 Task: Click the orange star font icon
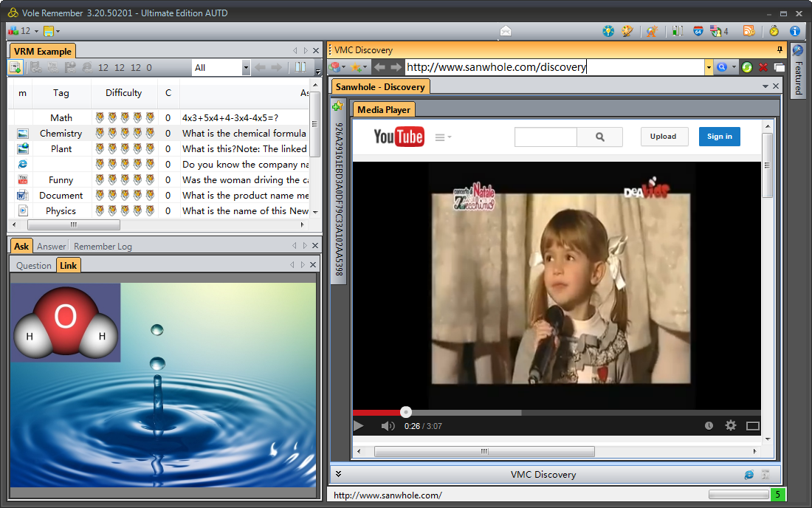(652, 31)
